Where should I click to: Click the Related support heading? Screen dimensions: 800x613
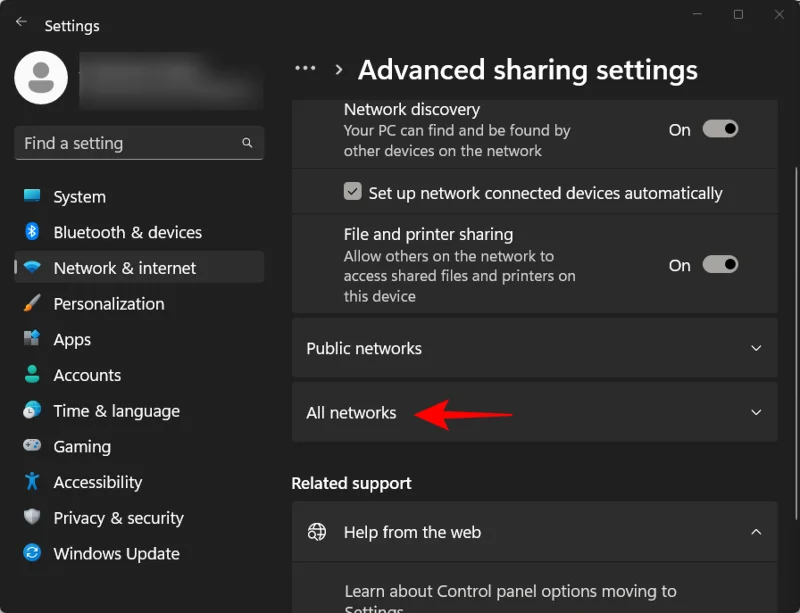351,483
